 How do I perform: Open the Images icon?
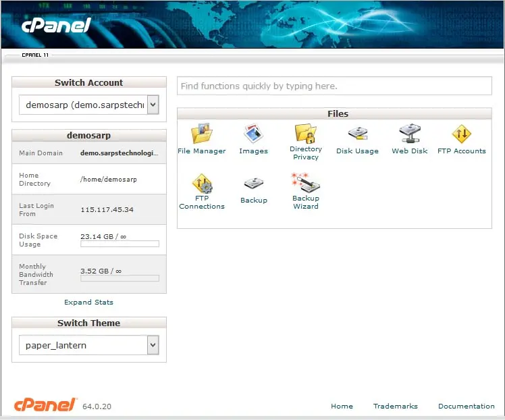[x=253, y=133]
